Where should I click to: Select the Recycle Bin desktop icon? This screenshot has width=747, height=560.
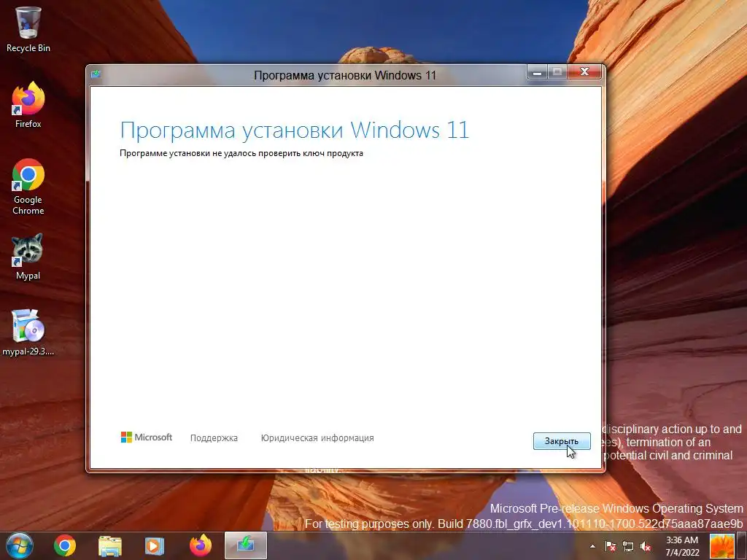click(28, 29)
